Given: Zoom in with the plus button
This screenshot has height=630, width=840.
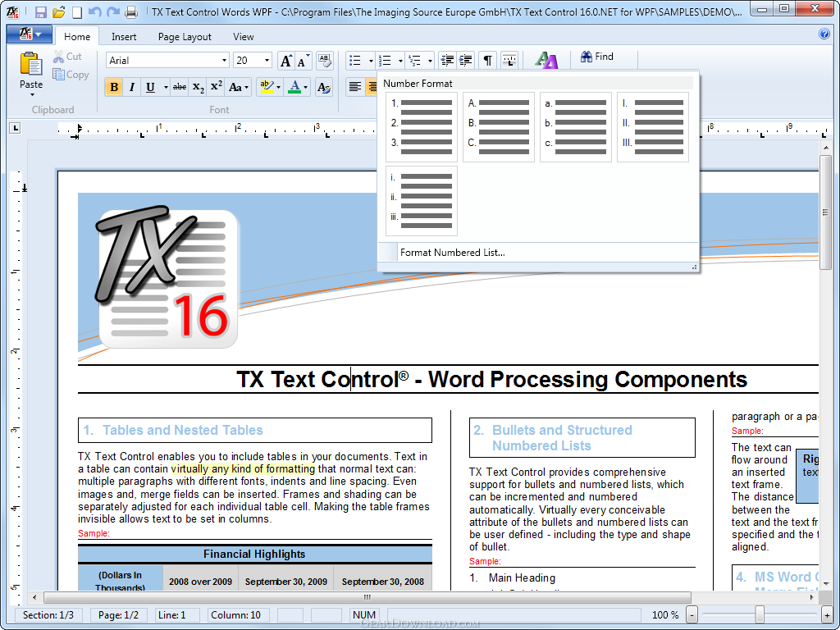Looking at the screenshot, I should point(829,615).
